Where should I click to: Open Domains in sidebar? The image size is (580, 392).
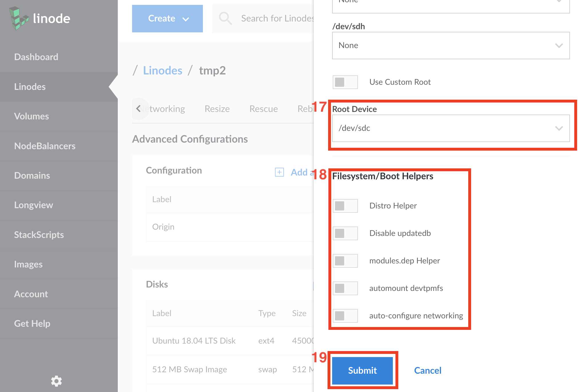(59, 176)
